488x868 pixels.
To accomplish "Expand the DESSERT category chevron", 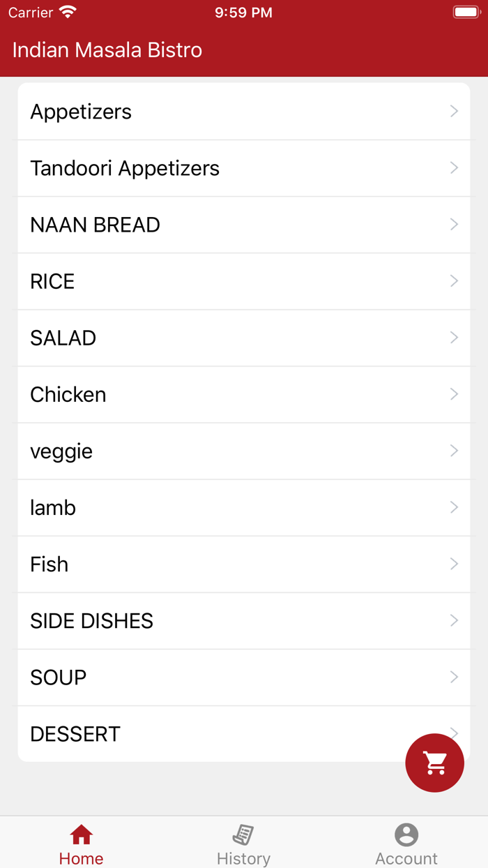I will (x=454, y=733).
